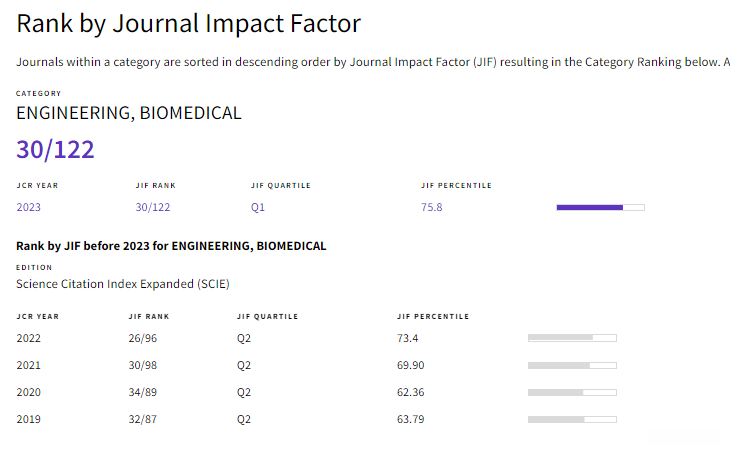
Task: Click the 2019 row percentile bar
Action: coord(572,419)
